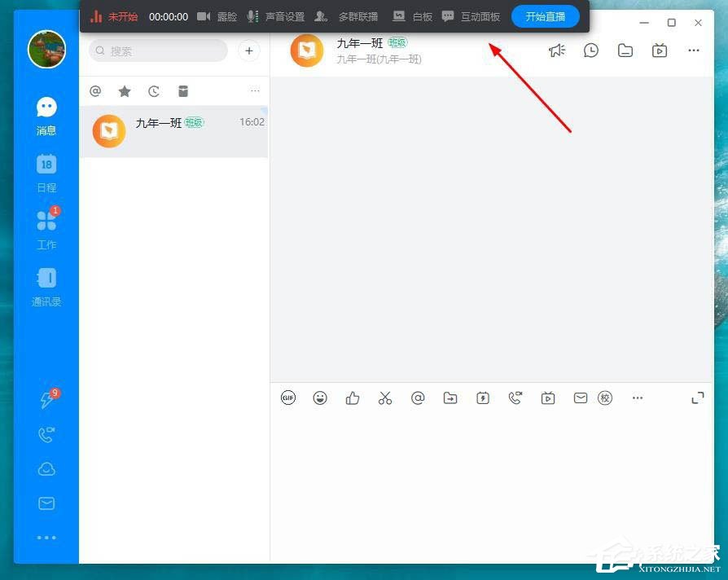Image resolution: width=728 pixels, height=580 pixels.
Task: Open the 消息 messages section in the sidebar
Action: [46, 115]
